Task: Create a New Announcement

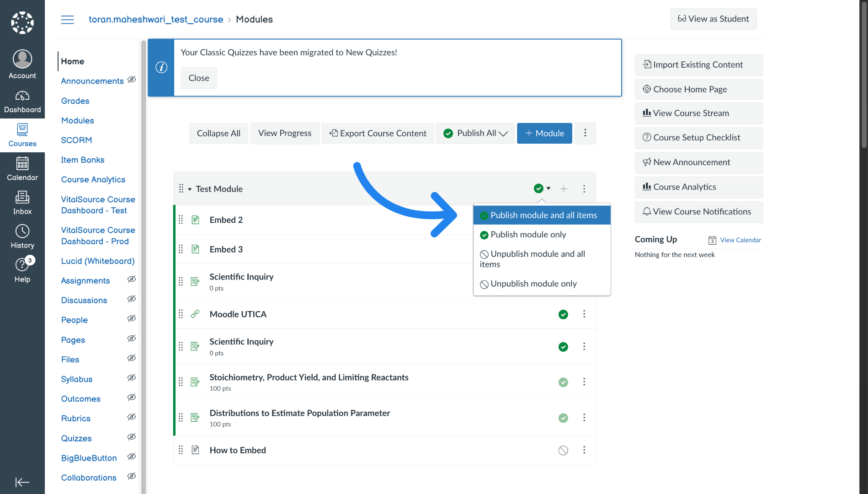Action: [x=698, y=162]
